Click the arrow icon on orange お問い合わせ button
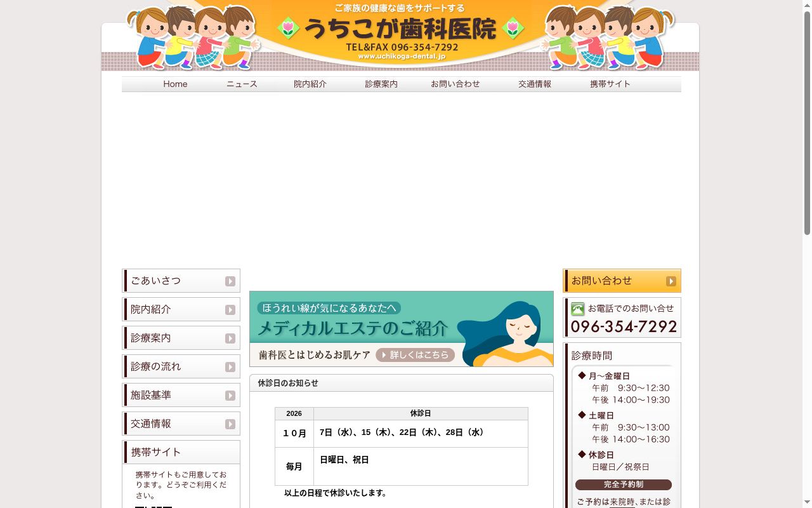Image resolution: width=812 pixels, height=508 pixels. click(671, 281)
